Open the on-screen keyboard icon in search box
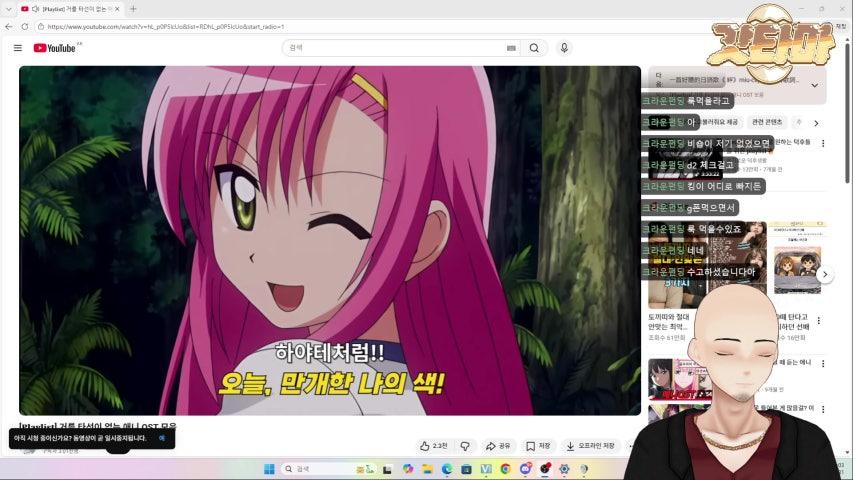This screenshot has width=853, height=480. tap(511, 48)
